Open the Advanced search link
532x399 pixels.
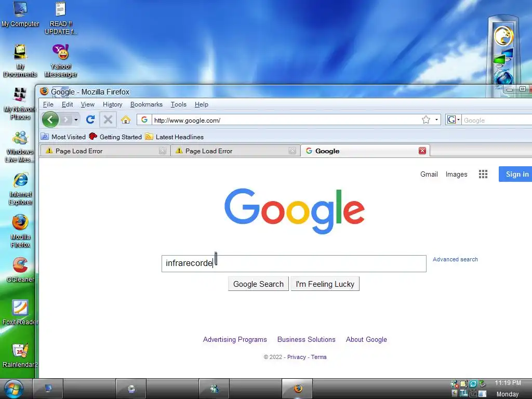pyautogui.click(x=455, y=259)
